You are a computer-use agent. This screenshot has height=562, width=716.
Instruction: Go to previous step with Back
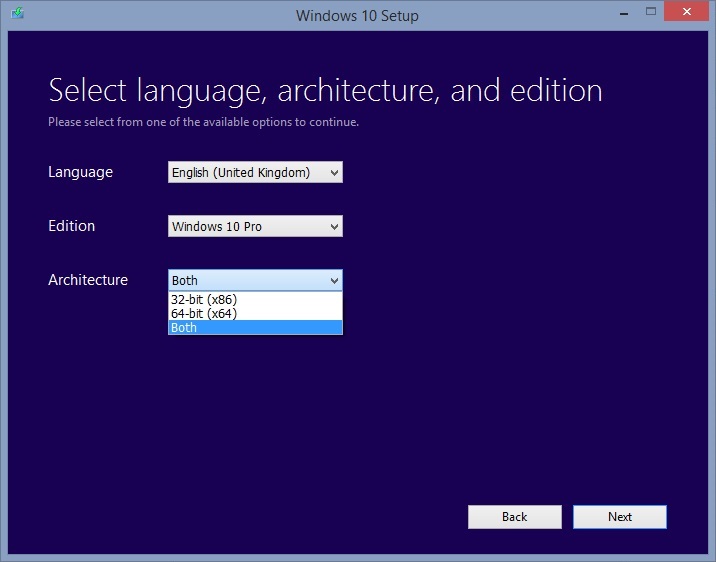pos(514,517)
